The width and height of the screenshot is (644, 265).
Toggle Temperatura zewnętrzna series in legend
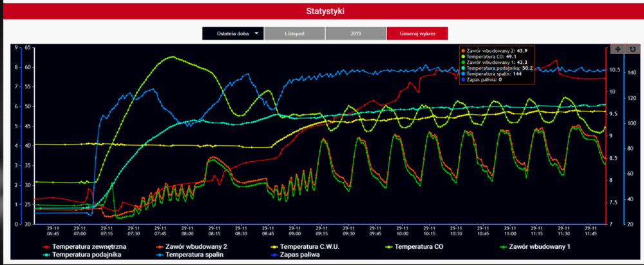point(89,246)
